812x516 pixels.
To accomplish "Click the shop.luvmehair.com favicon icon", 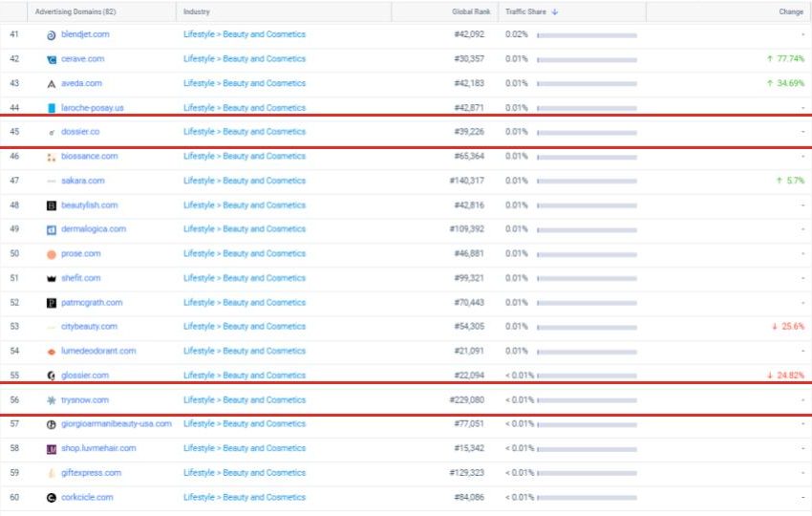I will click(x=52, y=449).
